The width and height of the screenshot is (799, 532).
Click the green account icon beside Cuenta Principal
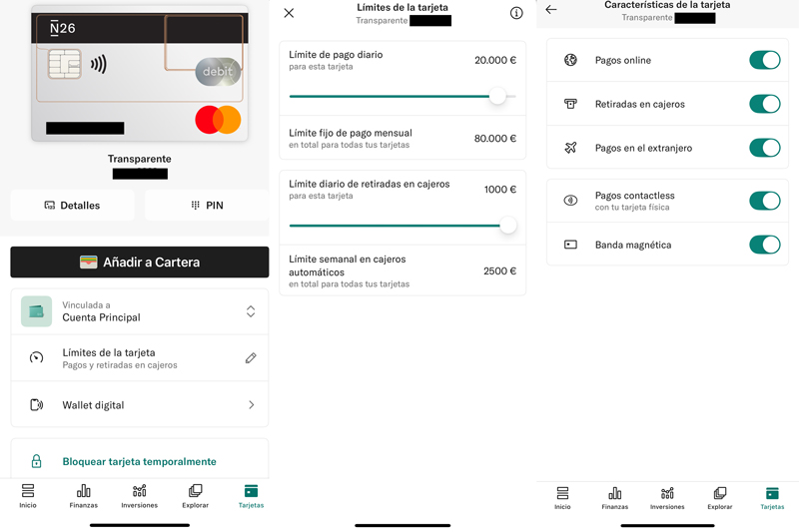[37, 311]
